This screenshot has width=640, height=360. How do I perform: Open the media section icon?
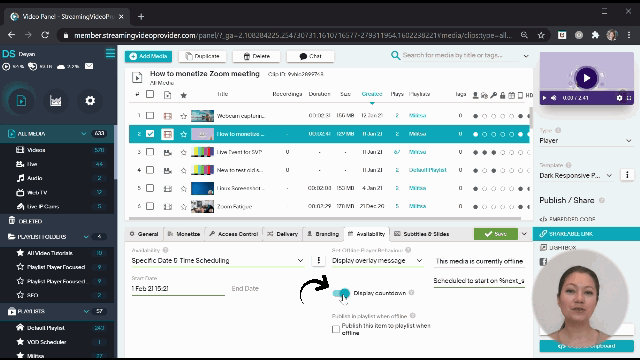point(21,100)
